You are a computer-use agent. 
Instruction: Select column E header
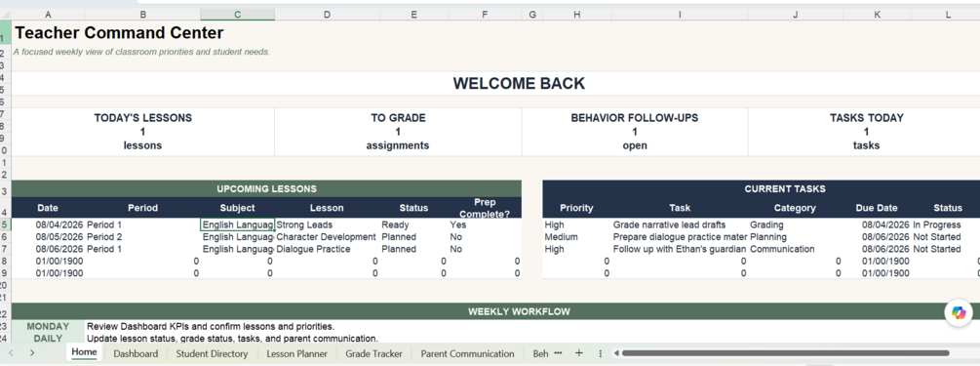(x=413, y=15)
